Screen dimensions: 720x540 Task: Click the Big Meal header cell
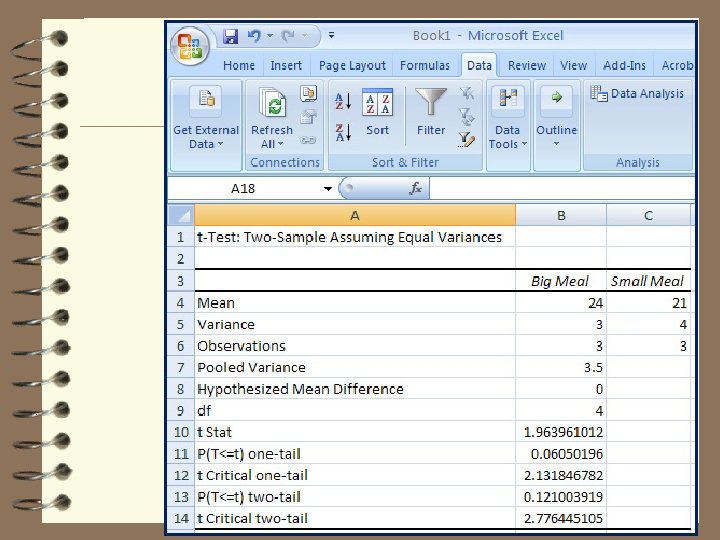[561, 281]
